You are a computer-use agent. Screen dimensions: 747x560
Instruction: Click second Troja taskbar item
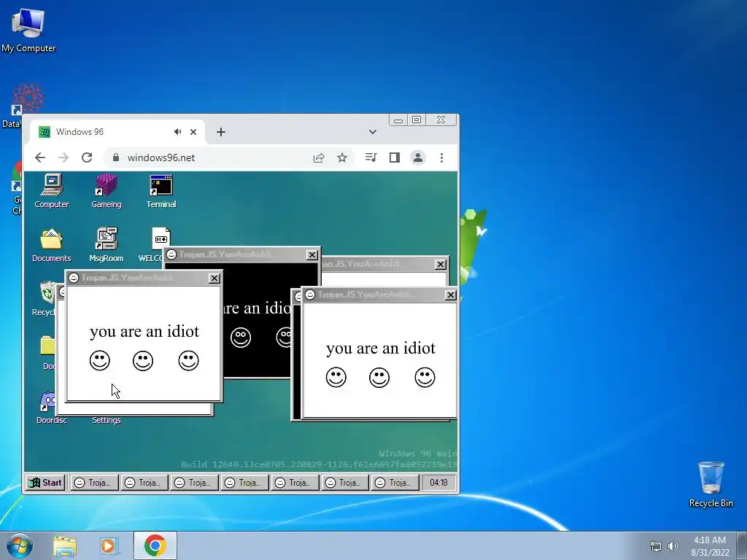coord(145,483)
